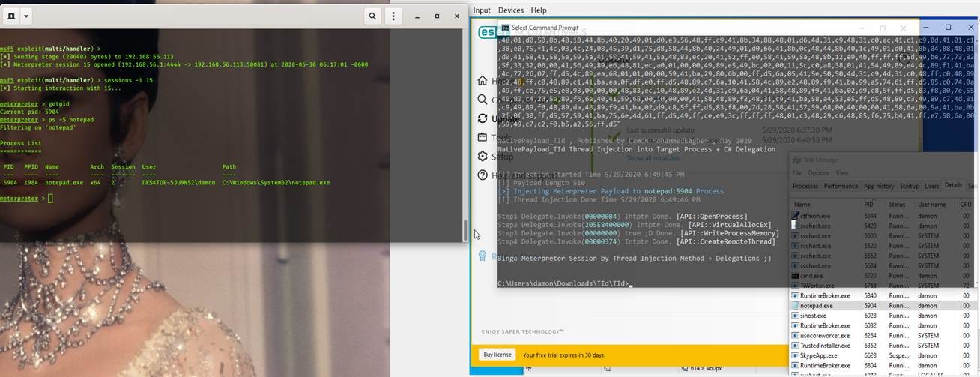Select RuntimeBroker.exe row with PID 5840
Screen dimensions: 980x377
tap(884, 296)
